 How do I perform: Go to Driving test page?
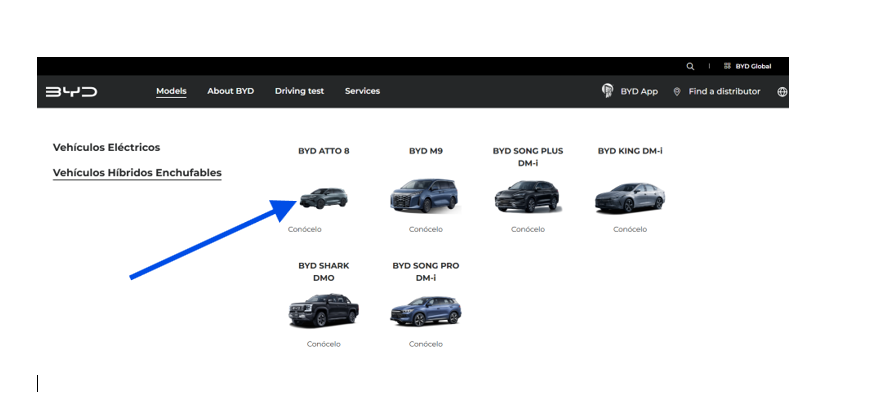click(x=299, y=91)
